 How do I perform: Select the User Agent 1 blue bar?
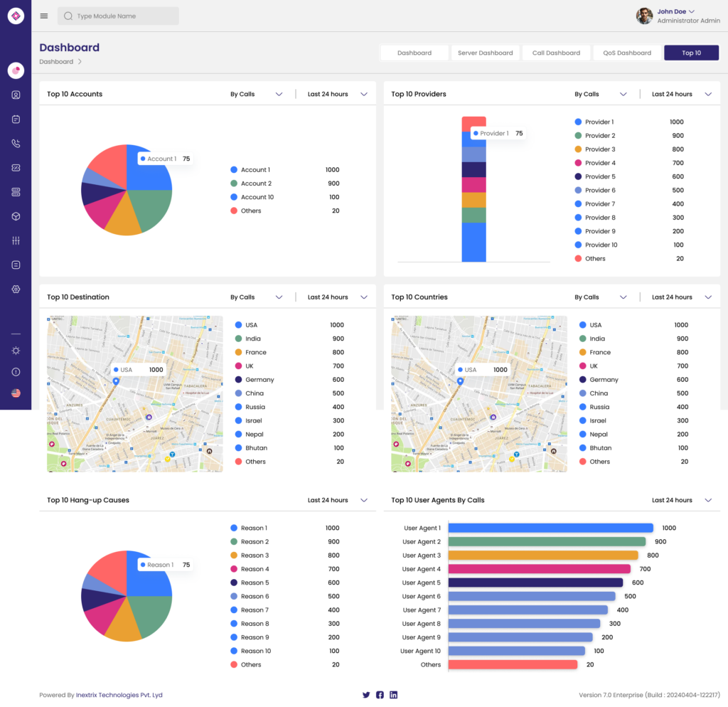(551, 528)
